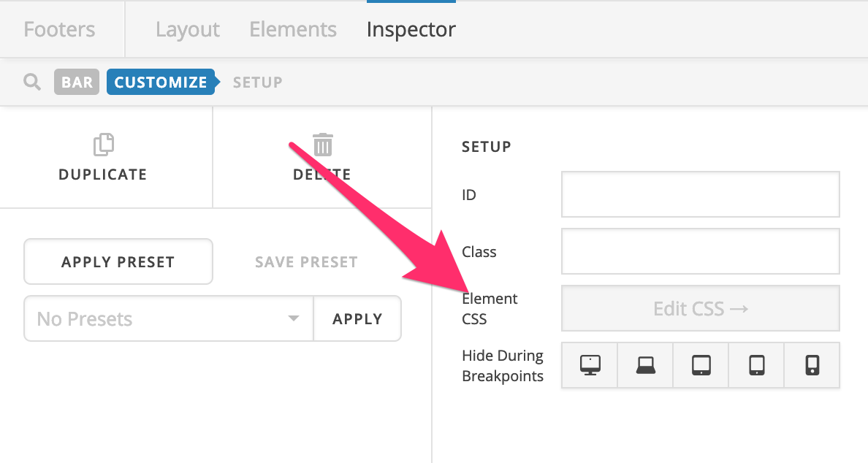Image resolution: width=868 pixels, height=463 pixels.
Task: Open the No Presets dropdown
Action: [x=169, y=318]
